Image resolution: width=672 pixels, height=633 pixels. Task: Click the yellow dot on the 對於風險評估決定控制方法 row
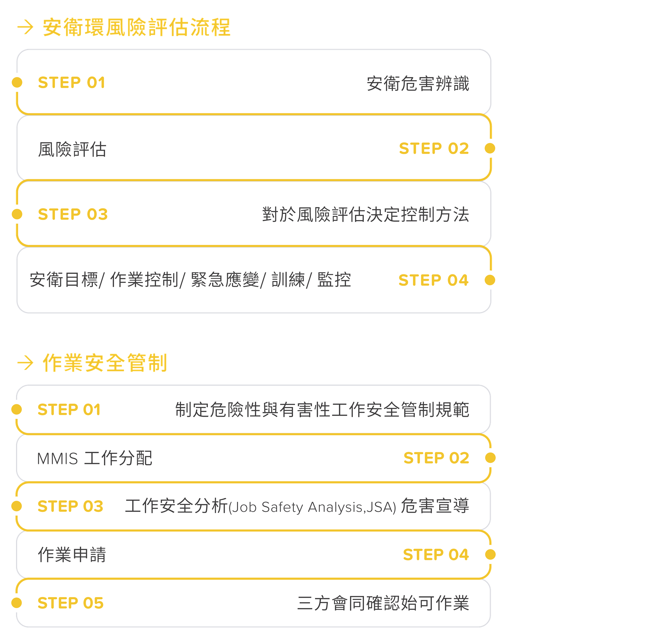[x=17, y=214]
